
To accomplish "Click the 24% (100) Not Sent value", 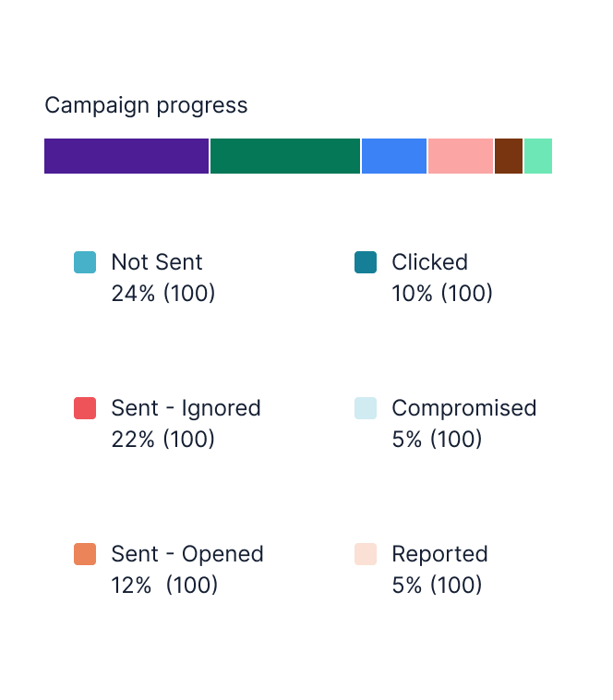I will (163, 294).
